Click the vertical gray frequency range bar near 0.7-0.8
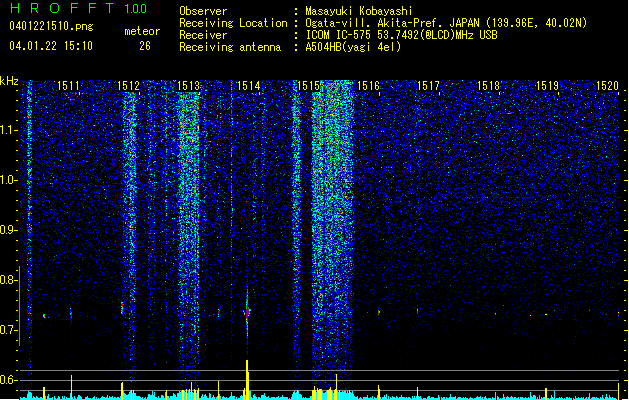The height and width of the screenshot is (400, 629). 19,306
